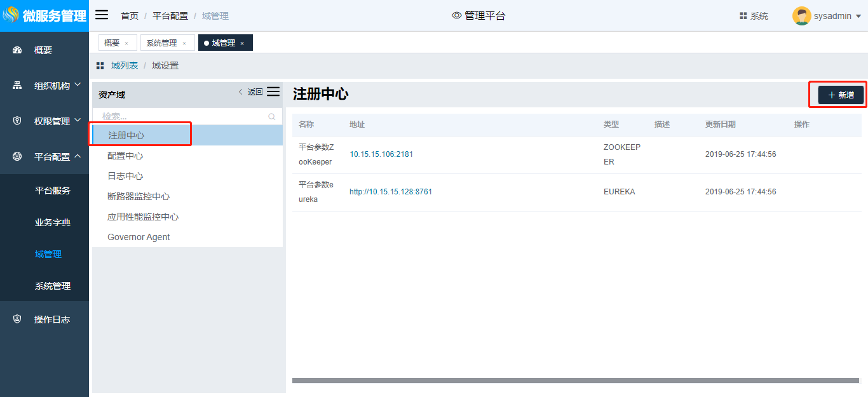868x397 pixels.
Task: Close the 域管理 tab
Action: 242,43
